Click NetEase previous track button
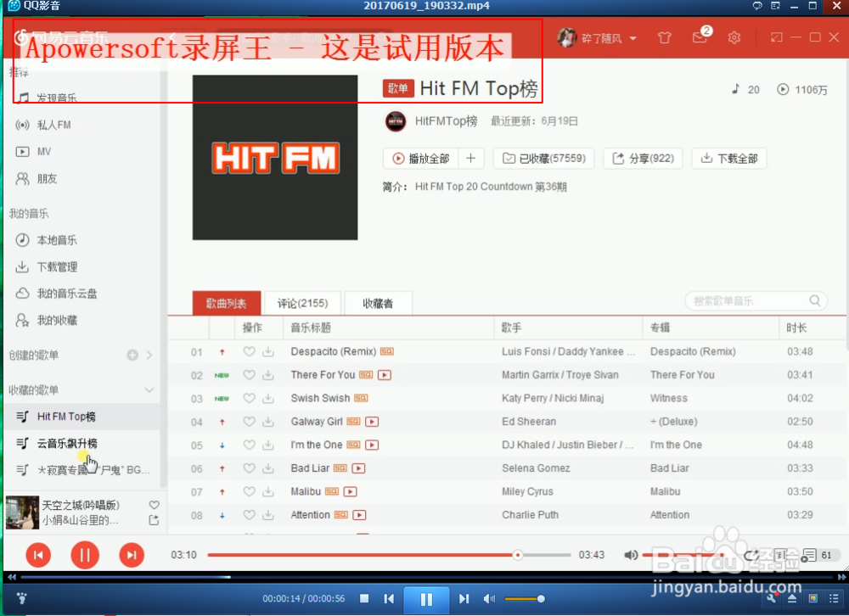Screen dimensions: 849x616 tap(38, 555)
